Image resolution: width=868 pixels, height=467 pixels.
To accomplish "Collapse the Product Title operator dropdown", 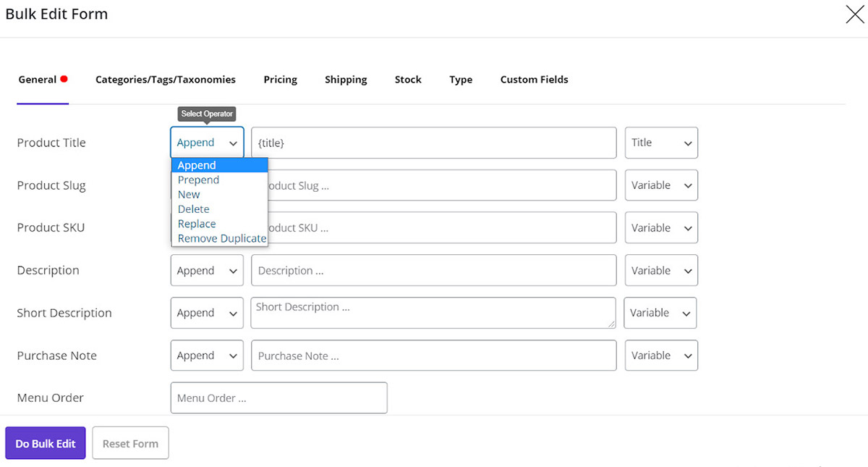I will [207, 143].
